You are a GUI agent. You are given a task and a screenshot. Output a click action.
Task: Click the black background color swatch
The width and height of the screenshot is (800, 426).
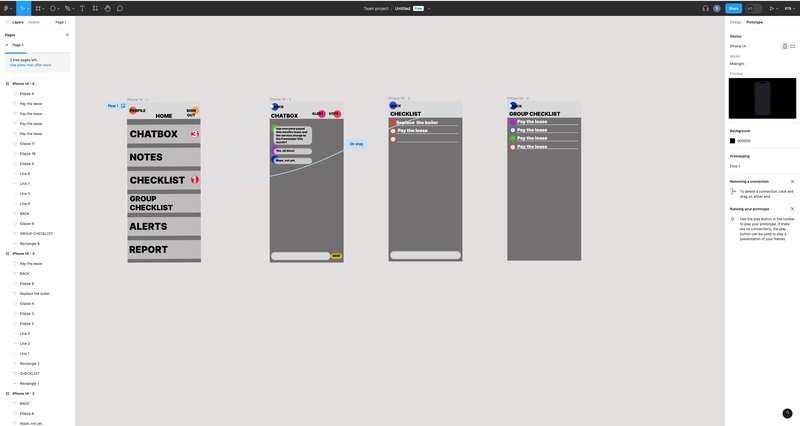732,141
